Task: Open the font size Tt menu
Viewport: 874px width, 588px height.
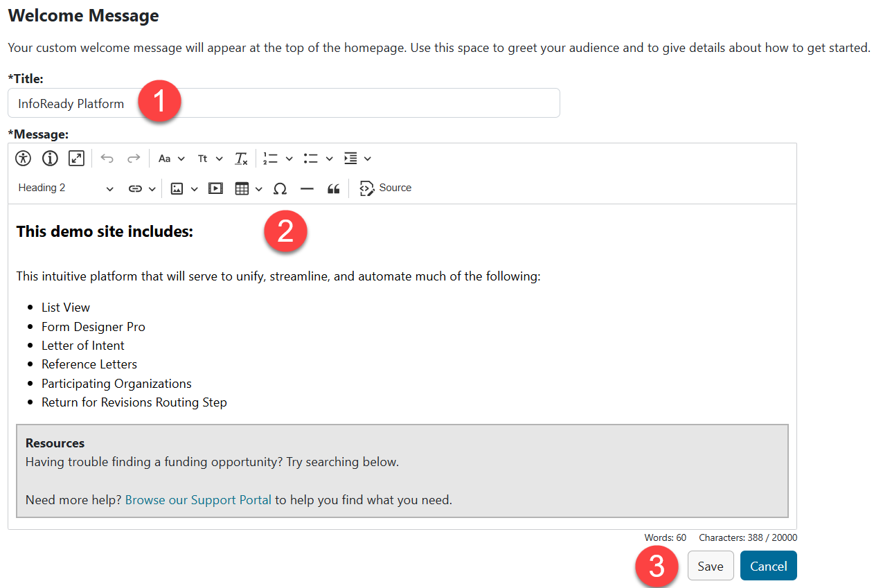Action: 210,159
